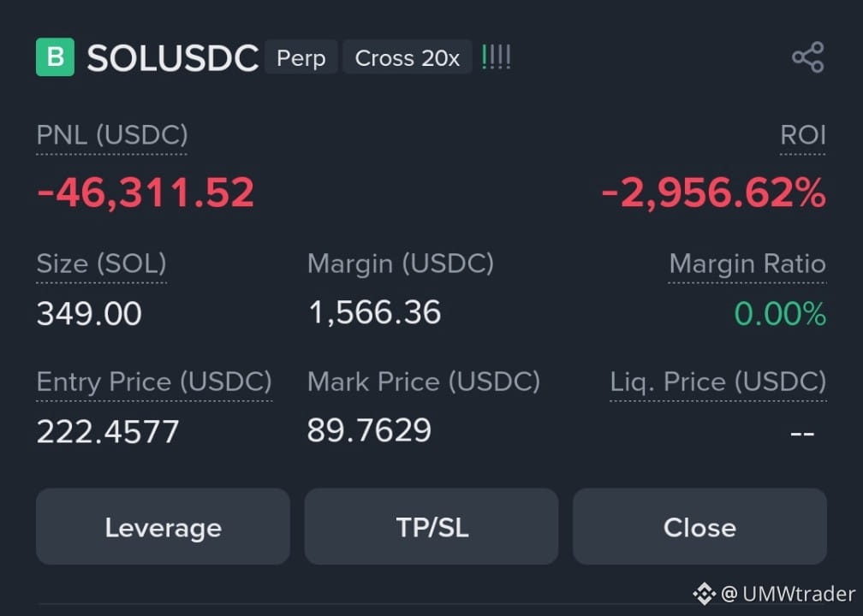Tap the green B buy-side badge
863x616 pixels.
point(55,56)
